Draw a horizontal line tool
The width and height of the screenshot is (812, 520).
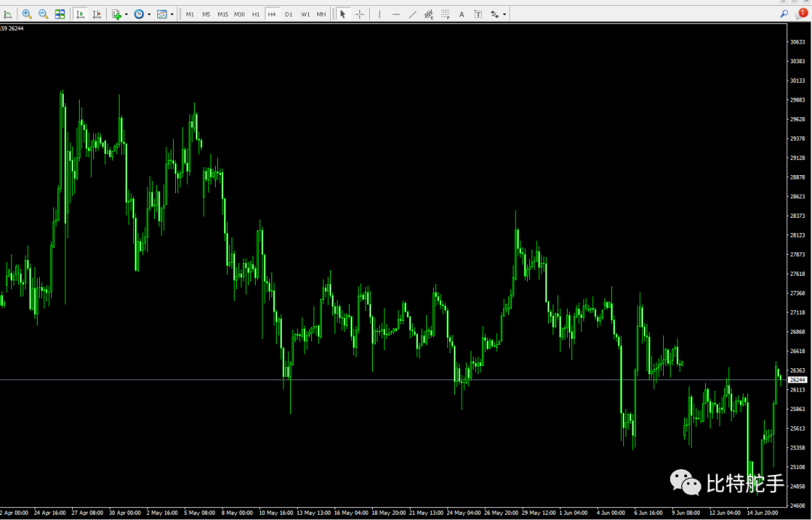pyautogui.click(x=396, y=14)
